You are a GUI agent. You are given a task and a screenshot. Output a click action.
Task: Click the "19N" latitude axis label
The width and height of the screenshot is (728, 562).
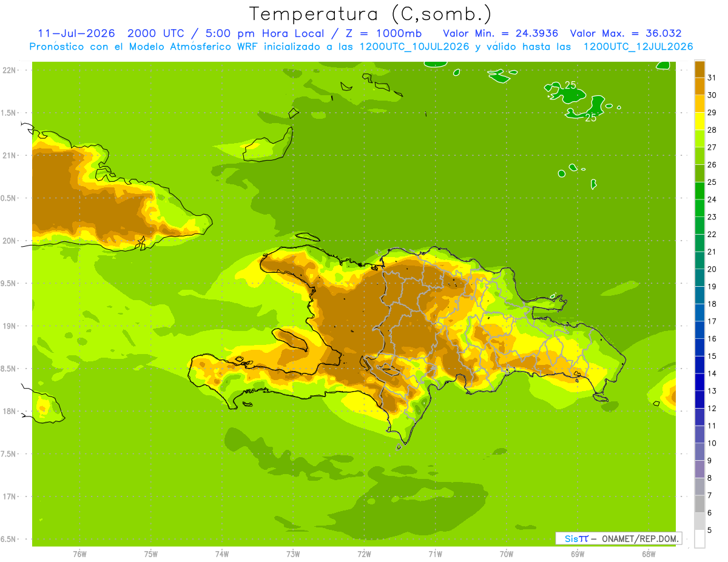(x=8, y=326)
